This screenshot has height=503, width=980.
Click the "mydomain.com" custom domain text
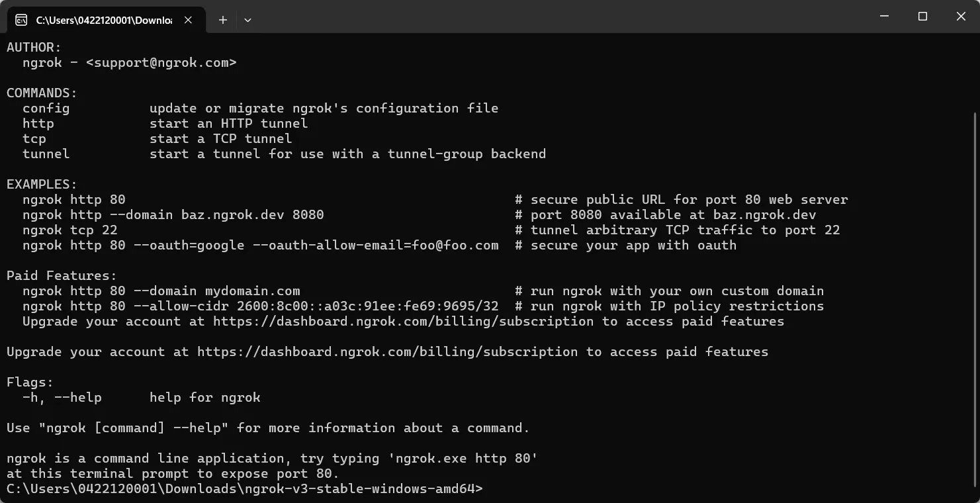(x=252, y=291)
